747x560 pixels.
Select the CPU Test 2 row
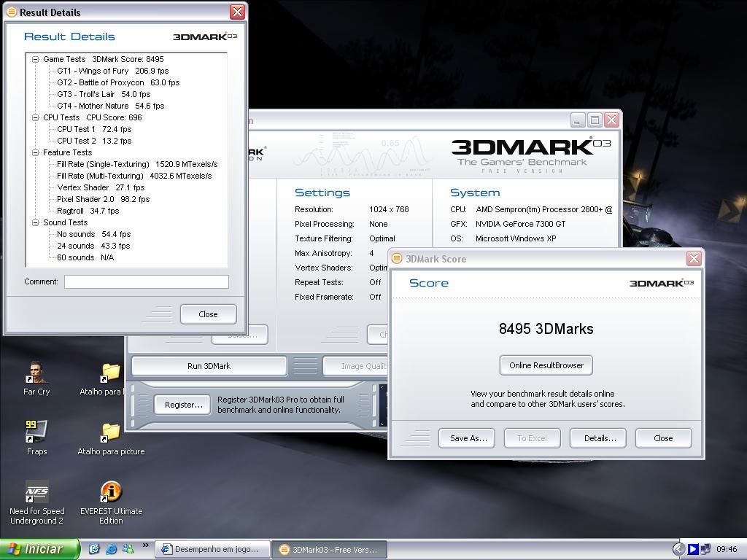click(x=94, y=141)
